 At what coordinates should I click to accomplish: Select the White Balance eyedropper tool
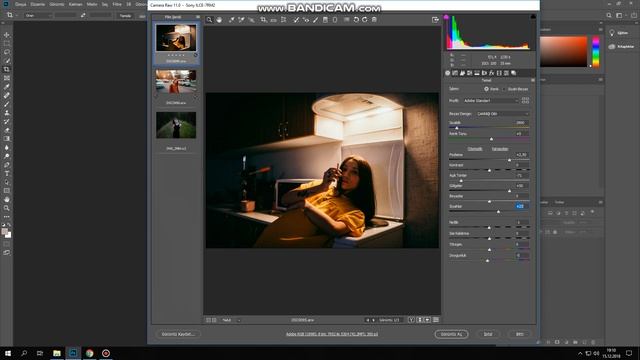pyautogui.click(x=231, y=20)
